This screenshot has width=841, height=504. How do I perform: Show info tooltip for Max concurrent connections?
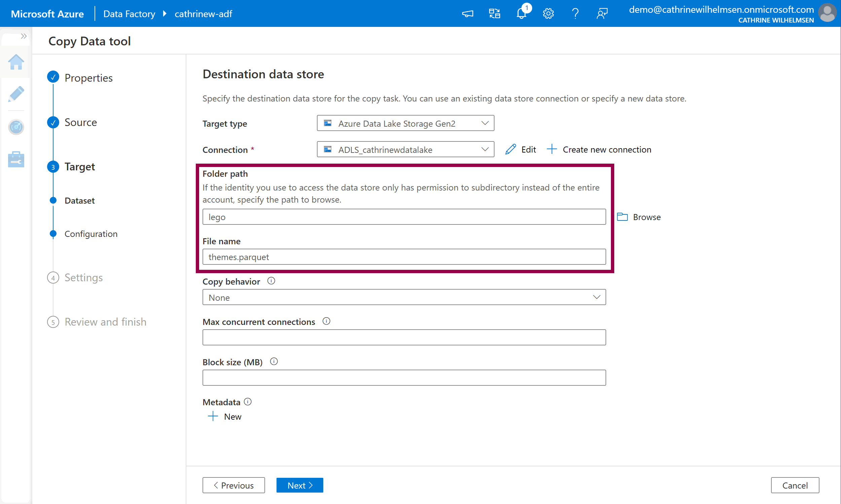click(326, 321)
